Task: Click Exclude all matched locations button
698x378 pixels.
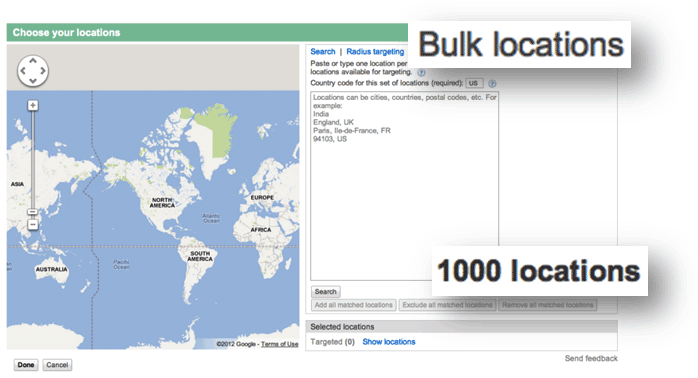Action: coord(447,305)
